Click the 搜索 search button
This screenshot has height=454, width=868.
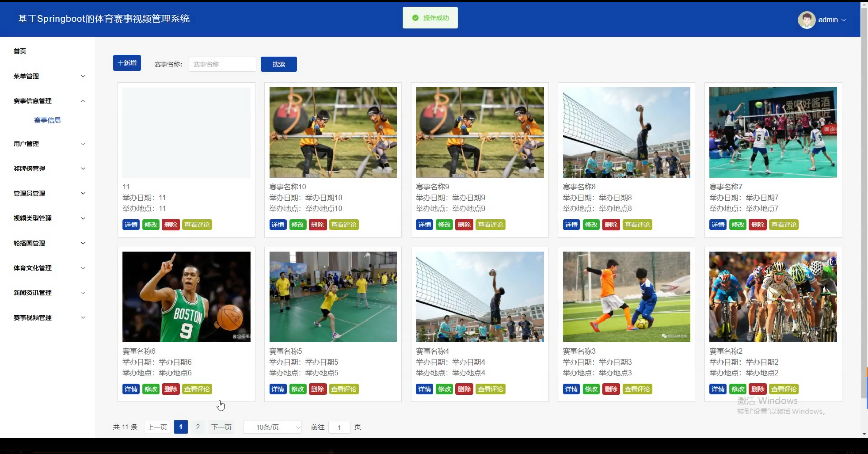point(279,64)
